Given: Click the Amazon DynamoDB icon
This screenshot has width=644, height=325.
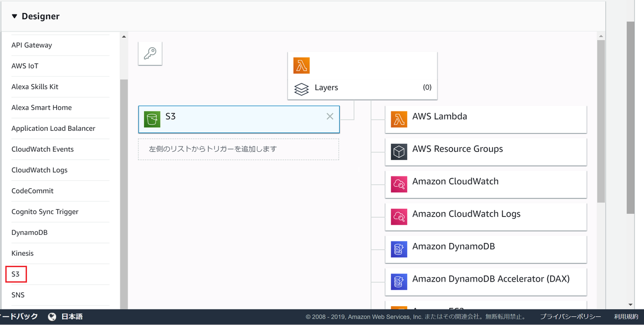Looking at the screenshot, I should pyautogui.click(x=399, y=249).
